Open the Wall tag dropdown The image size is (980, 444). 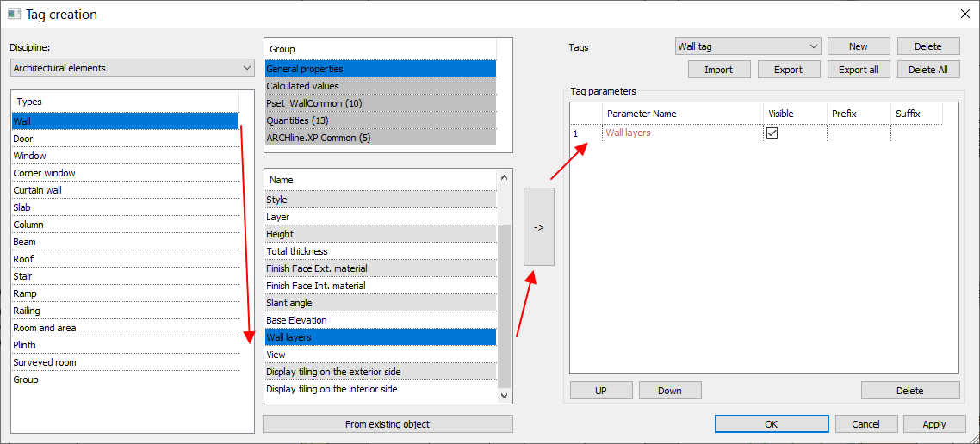748,46
